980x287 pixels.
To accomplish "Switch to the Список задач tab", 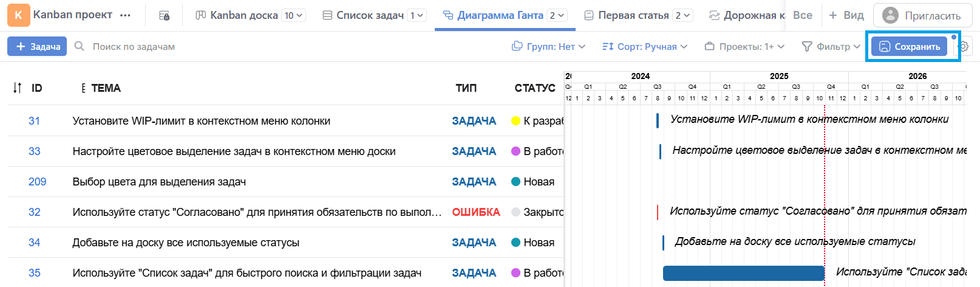I will point(370,15).
